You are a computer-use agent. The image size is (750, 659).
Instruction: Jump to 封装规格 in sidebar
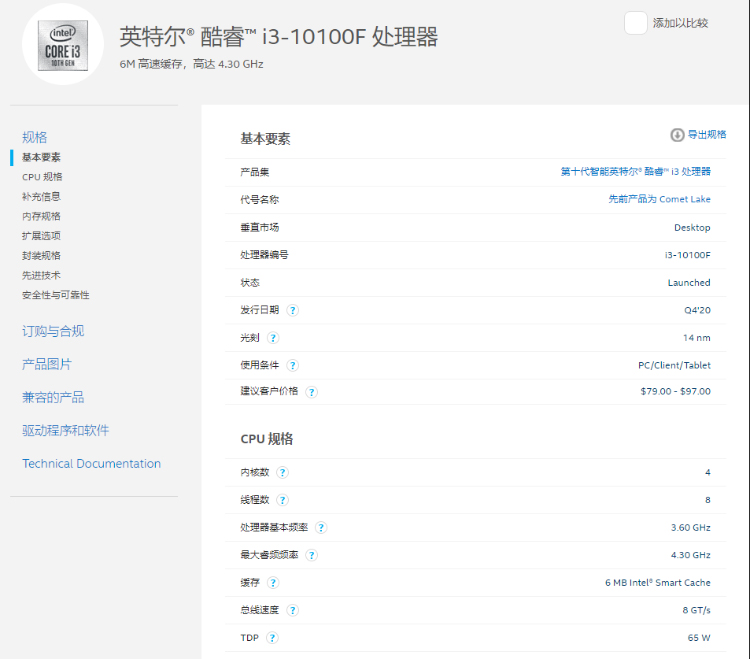click(x=41, y=255)
